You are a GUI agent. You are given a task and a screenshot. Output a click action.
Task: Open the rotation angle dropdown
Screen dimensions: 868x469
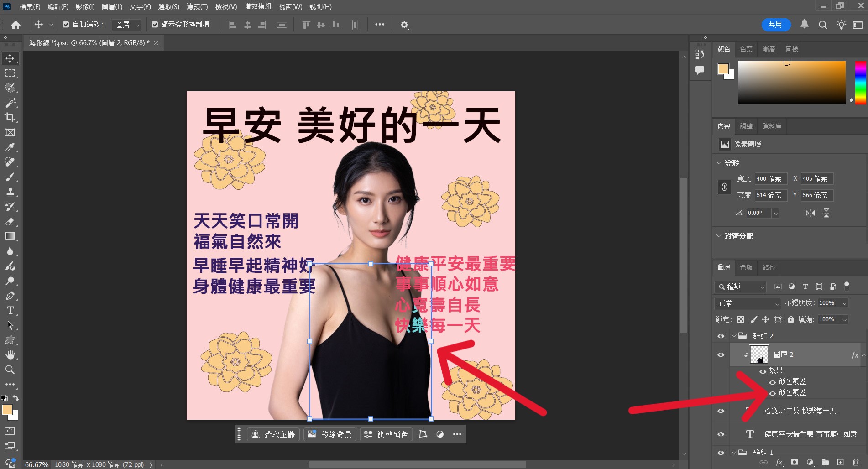pyautogui.click(x=776, y=213)
